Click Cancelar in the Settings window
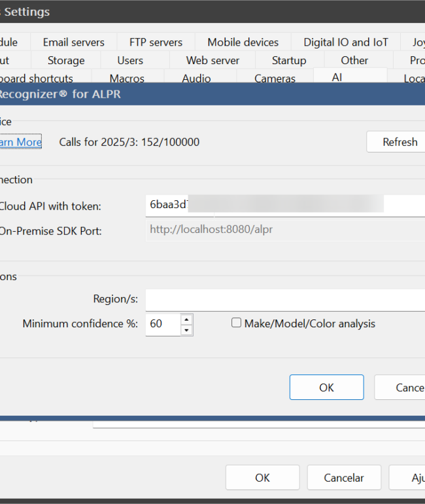This screenshot has width=425, height=504. (344, 478)
